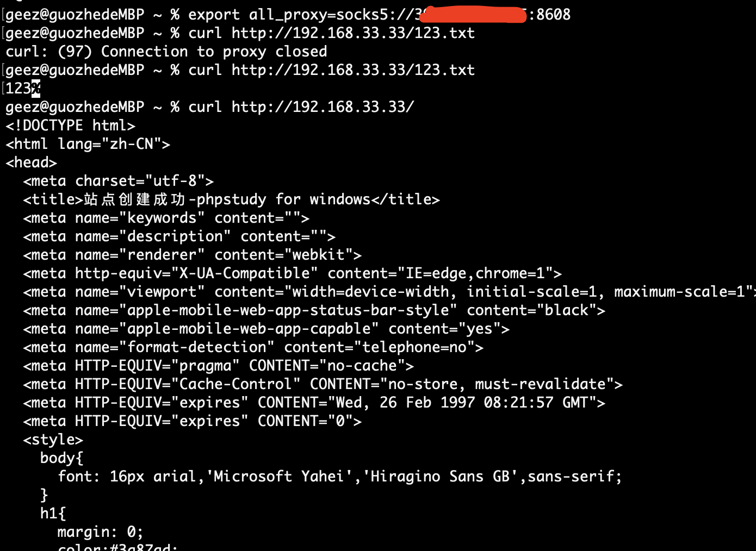The width and height of the screenshot is (756, 551).
Task: Click the meta renderer webkit line
Action: pos(192,255)
